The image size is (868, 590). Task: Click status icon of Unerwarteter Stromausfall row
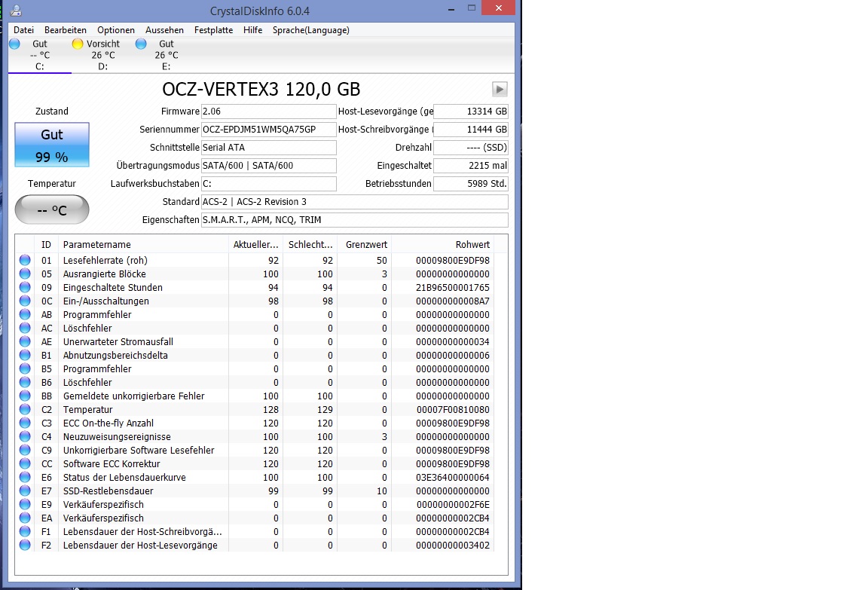[x=25, y=341]
